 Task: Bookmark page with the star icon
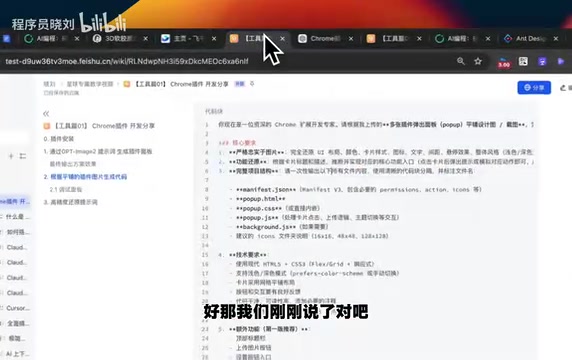pyautogui.click(x=478, y=61)
